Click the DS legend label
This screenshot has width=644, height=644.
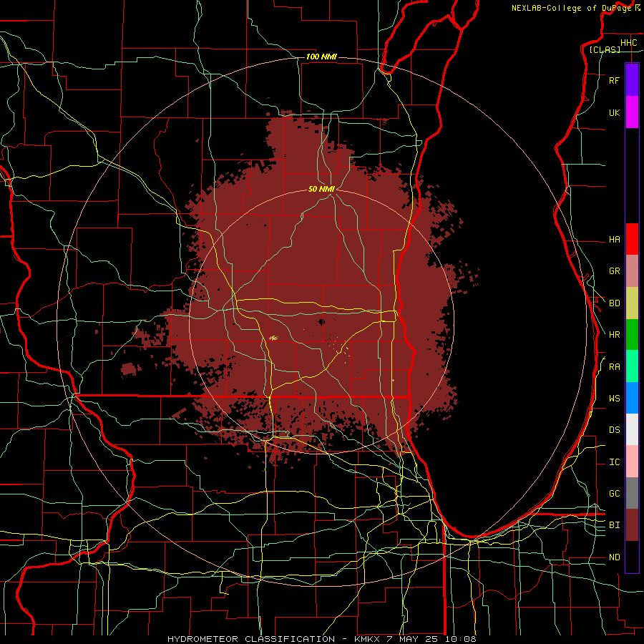614,430
